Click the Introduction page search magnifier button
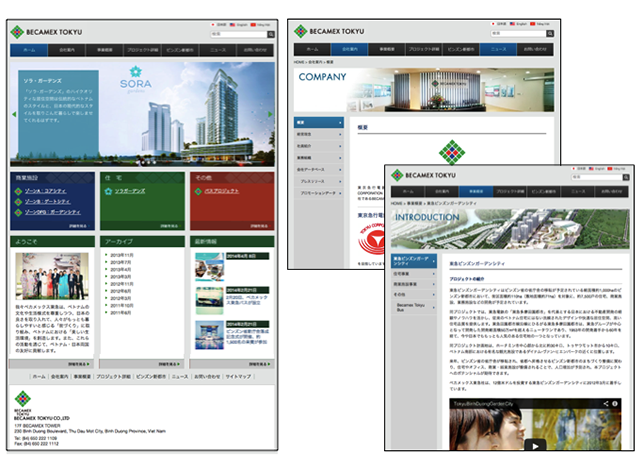 click(x=626, y=177)
